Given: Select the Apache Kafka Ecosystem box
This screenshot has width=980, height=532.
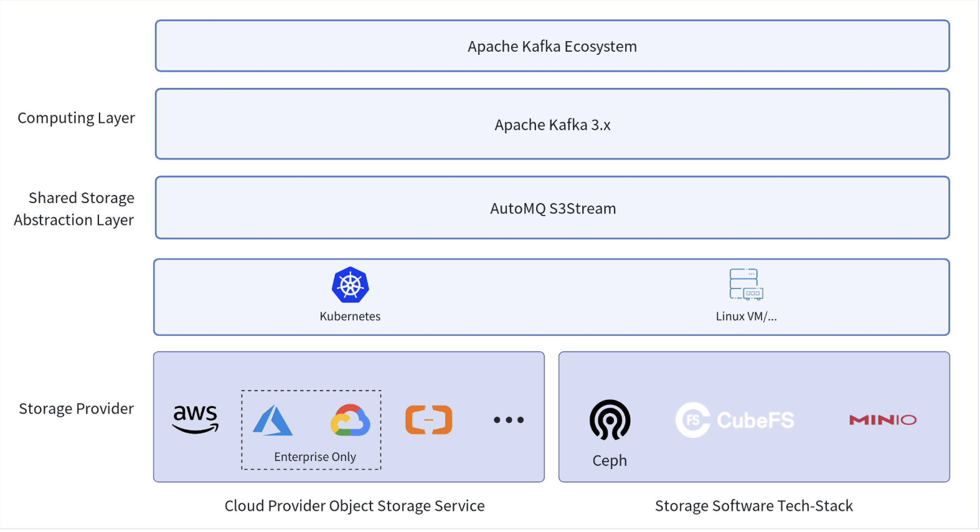Looking at the screenshot, I should tap(552, 46).
